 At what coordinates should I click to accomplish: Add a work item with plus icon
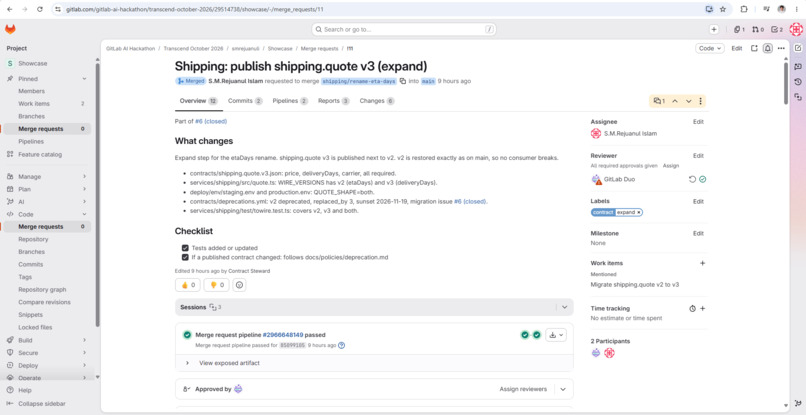click(x=702, y=263)
